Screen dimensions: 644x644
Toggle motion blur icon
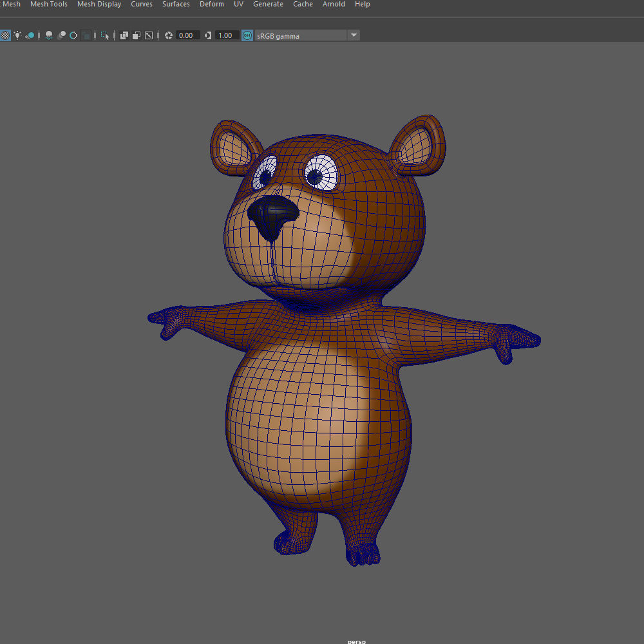(61, 35)
